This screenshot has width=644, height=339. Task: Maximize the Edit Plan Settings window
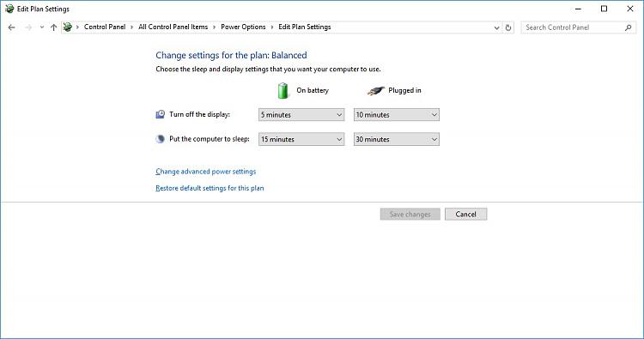click(604, 9)
